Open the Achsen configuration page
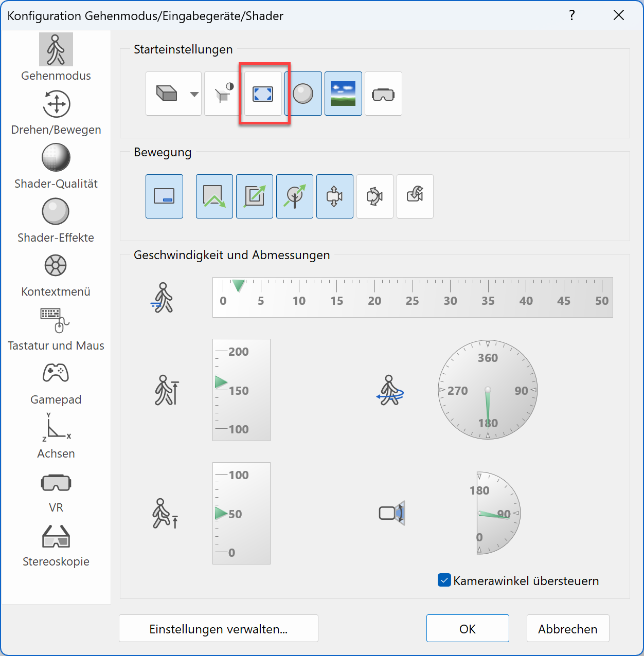 coord(56,436)
